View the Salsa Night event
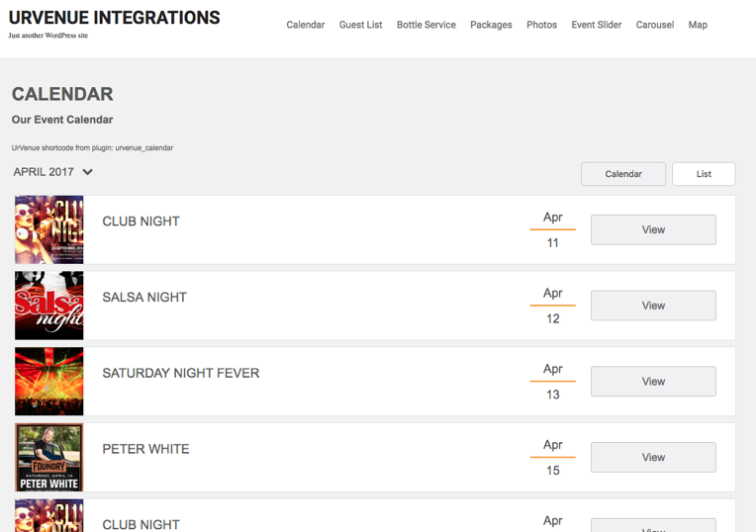Image resolution: width=756 pixels, height=532 pixels. (x=653, y=306)
